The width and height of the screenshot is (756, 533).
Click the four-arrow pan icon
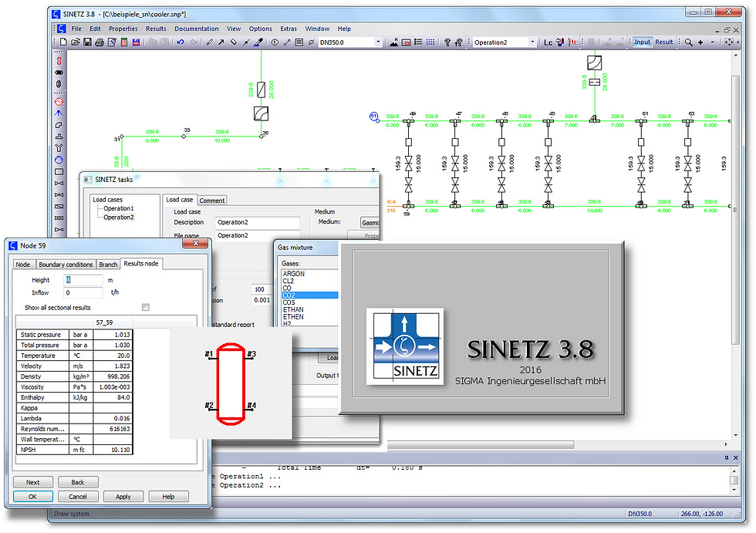coord(729,42)
